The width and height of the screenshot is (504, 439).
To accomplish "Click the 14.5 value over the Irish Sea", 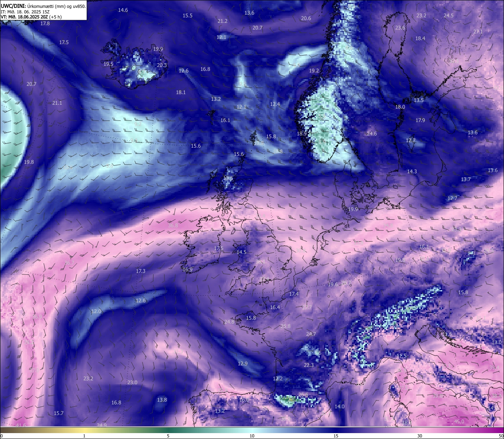I will (x=241, y=252).
